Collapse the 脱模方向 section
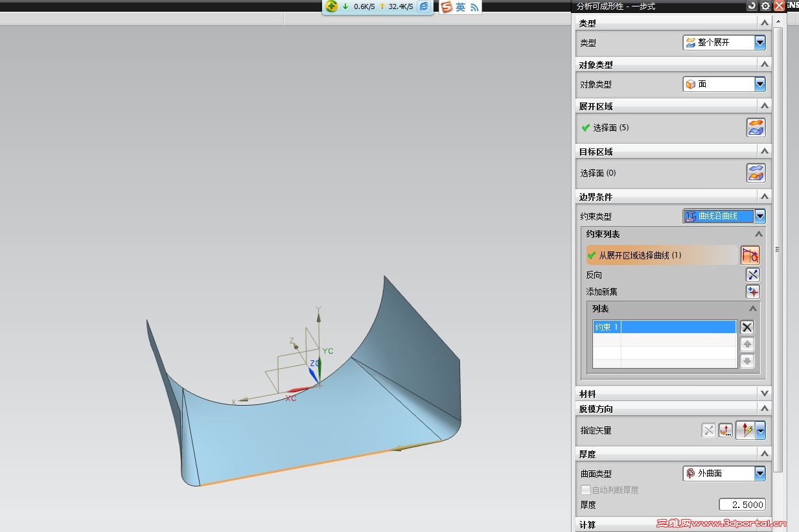This screenshot has width=799, height=532. coord(765,409)
